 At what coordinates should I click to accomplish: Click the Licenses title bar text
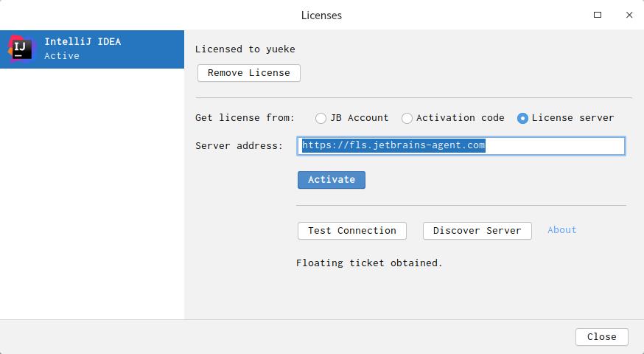321,15
